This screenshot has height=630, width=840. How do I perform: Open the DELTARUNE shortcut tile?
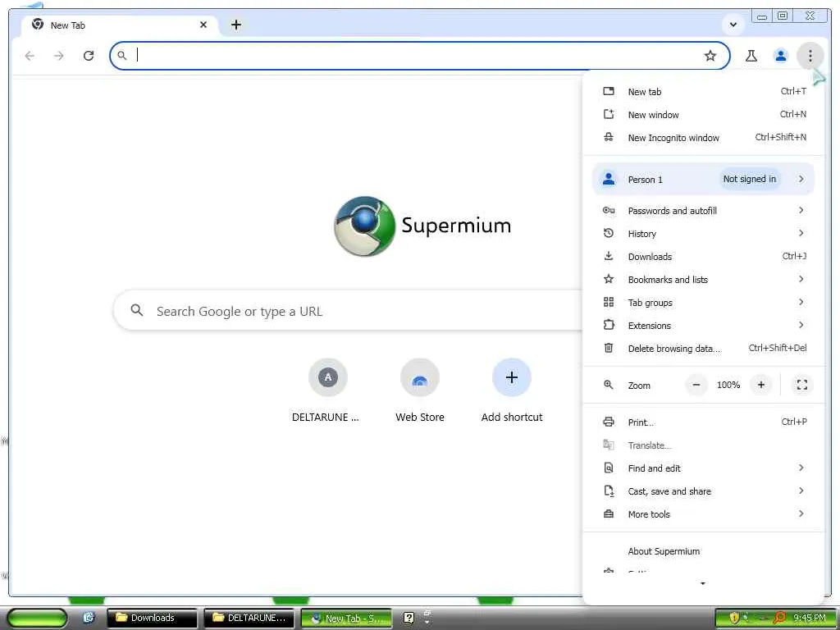327,390
